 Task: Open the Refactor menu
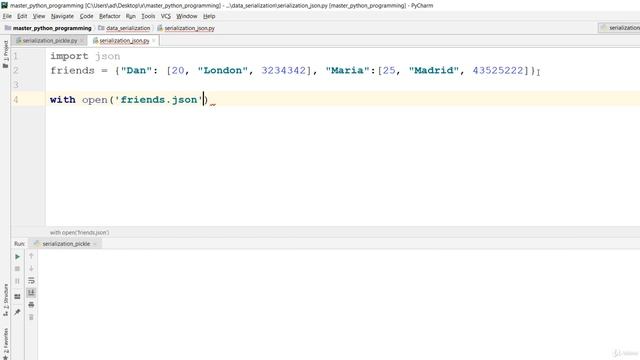pyautogui.click(x=109, y=16)
